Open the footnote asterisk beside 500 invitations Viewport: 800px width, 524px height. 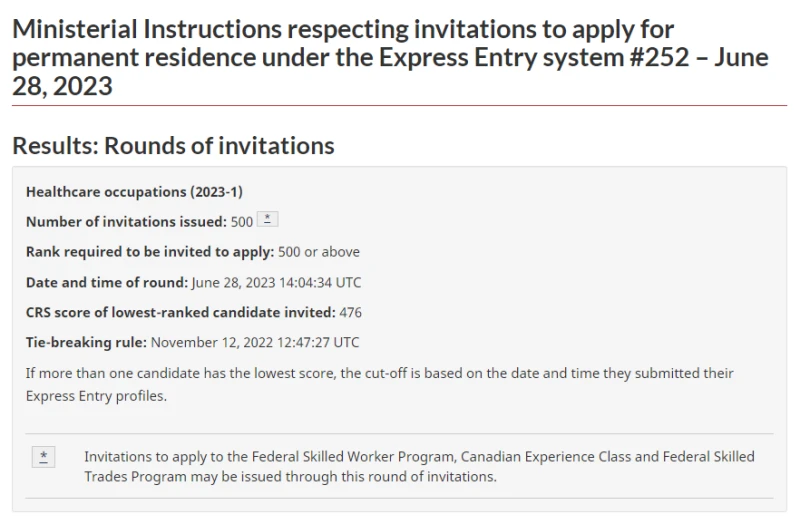(x=267, y=219)
